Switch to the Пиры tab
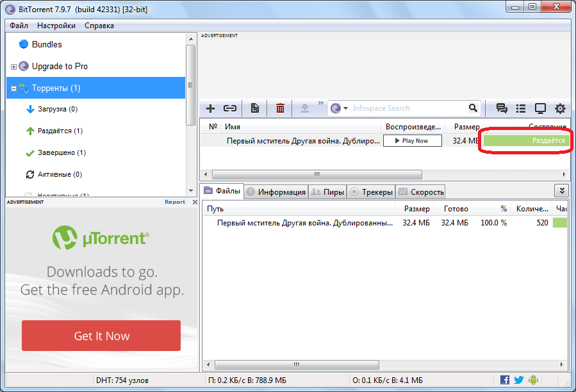This screenshot has width=576, height=392. tap(327, 192)
